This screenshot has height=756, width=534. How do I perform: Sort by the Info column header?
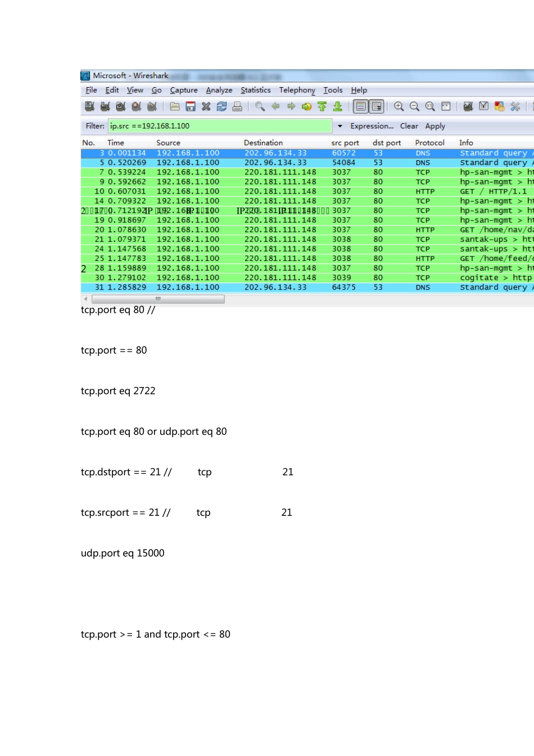coord(466,143)
